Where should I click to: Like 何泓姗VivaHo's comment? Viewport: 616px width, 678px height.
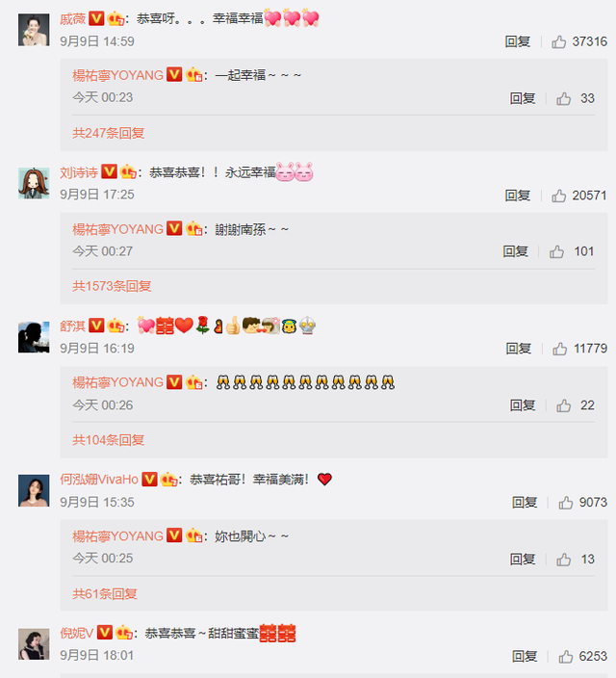(x=565, y=503)
